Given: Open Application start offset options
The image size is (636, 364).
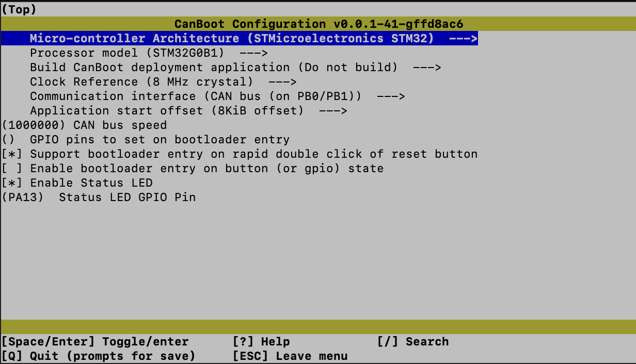Looking at the screenshot, I should [x=166, y=111].
